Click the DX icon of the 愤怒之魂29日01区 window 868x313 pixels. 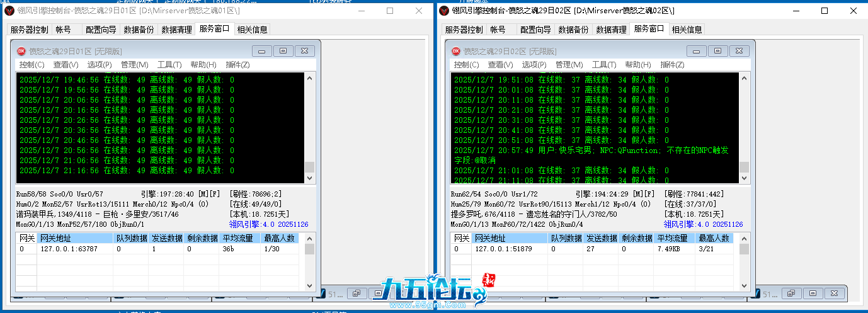tap(21, 51)
